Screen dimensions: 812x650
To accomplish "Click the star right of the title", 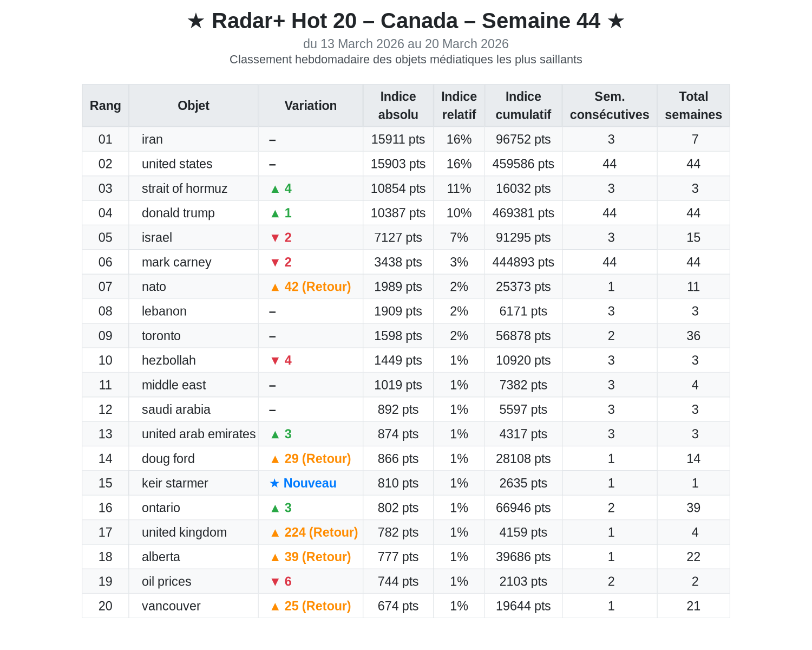I will tap(615, 22).
